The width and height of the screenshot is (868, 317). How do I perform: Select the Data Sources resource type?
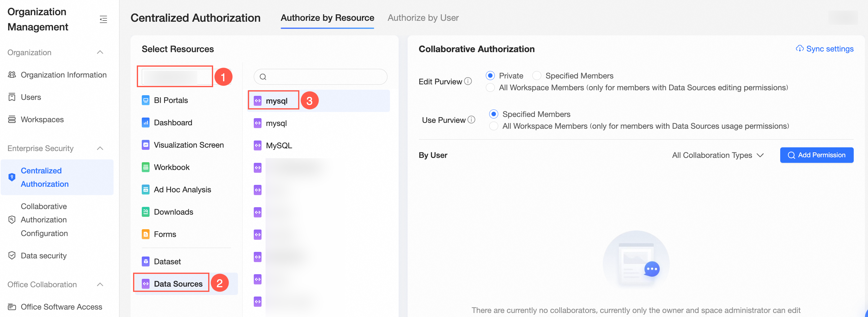[x=186, y=284]
